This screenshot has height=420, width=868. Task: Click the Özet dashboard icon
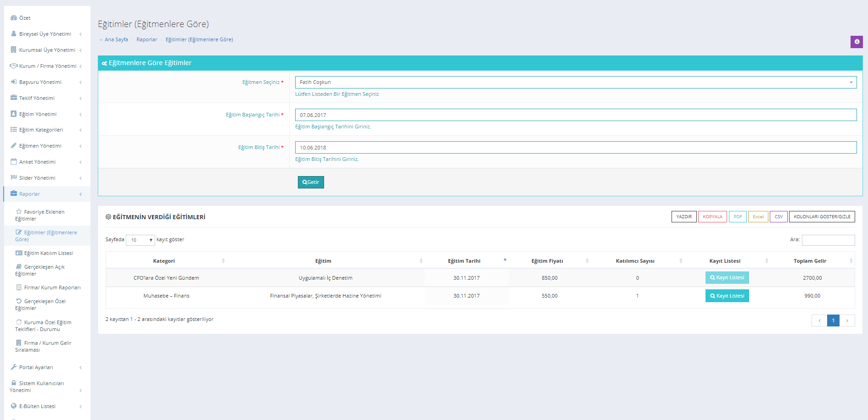pos(13,17)
